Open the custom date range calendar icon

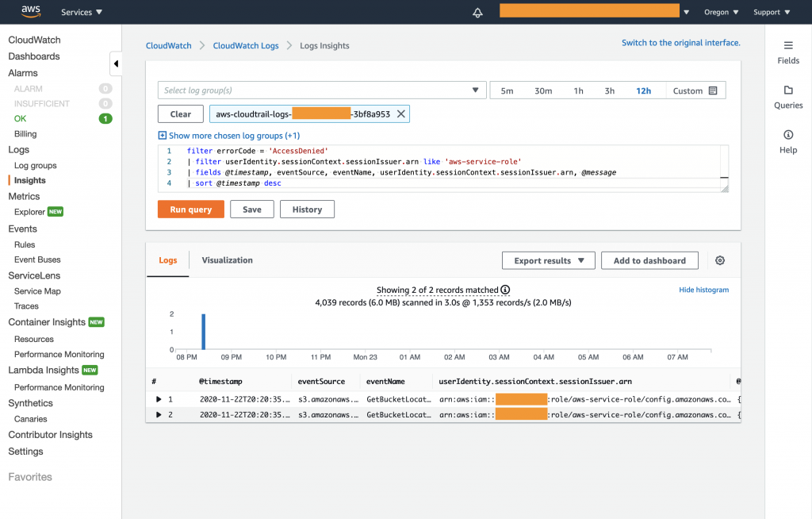click(712, 90)
